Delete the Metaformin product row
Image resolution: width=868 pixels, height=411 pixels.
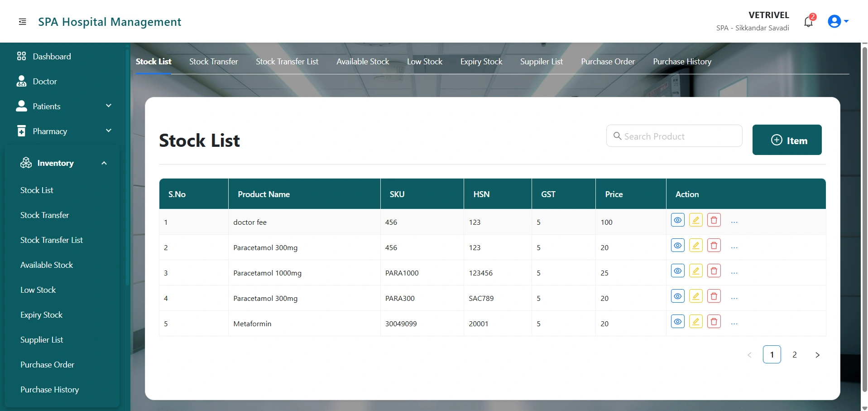click(714, 322)
